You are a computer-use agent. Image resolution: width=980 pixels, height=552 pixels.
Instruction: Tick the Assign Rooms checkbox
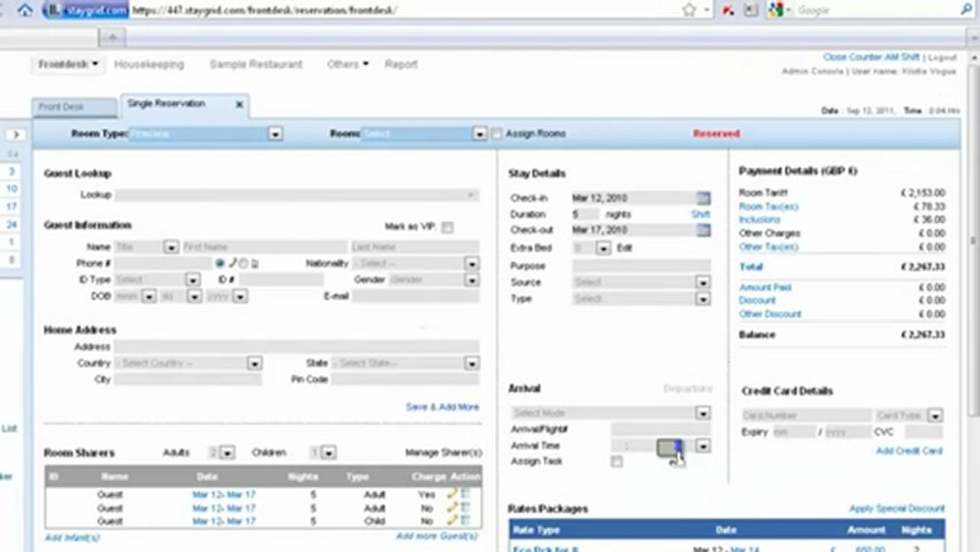pos(497,134)
